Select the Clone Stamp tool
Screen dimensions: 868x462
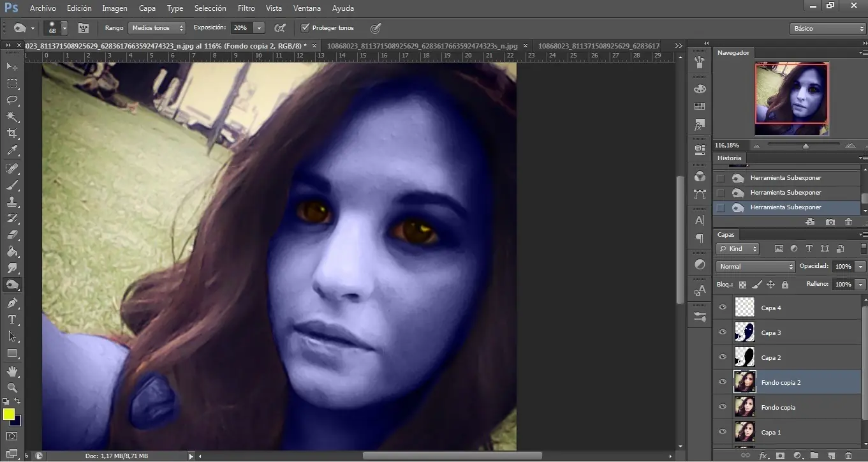coord(12,202)
